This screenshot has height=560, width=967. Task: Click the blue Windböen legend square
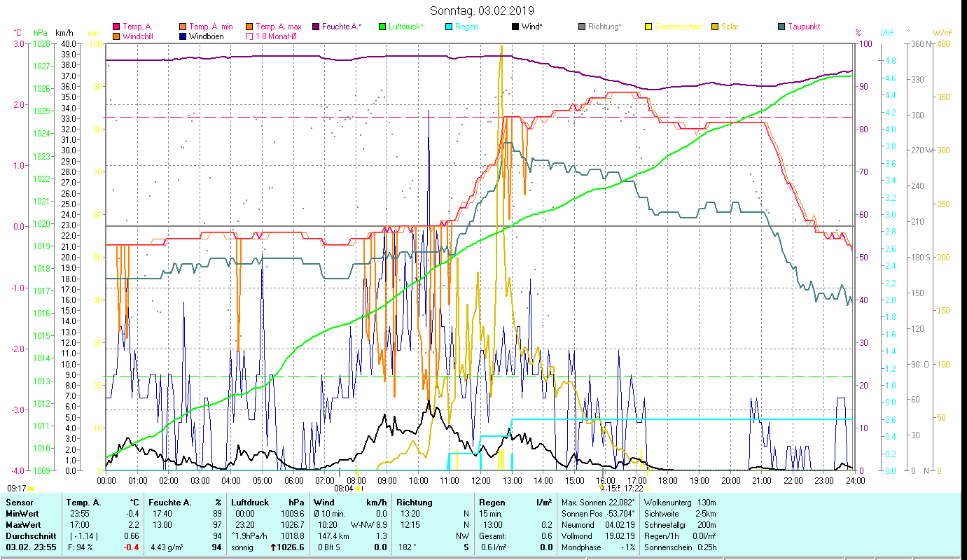[x=183, y=36]
